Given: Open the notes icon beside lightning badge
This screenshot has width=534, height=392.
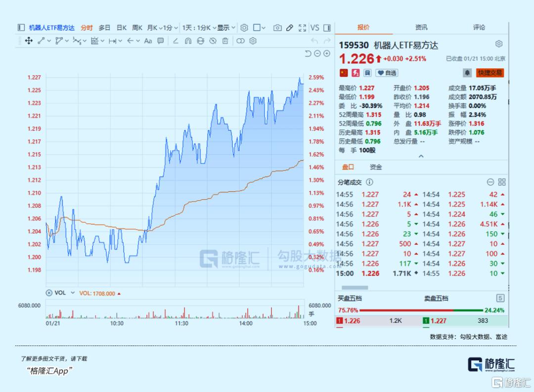Looking at the screenshot, I should [367, 73].
